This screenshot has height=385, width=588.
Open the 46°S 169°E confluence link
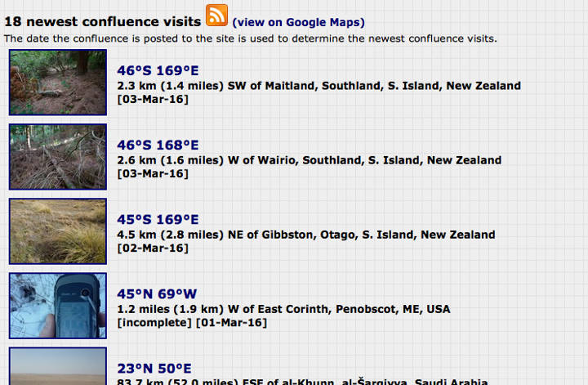click(x=158, y=70)
